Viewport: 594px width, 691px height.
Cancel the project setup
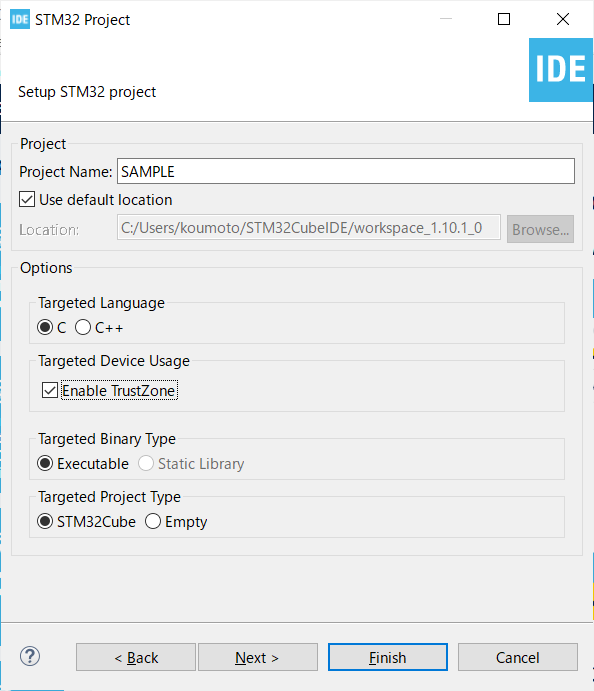518,657
